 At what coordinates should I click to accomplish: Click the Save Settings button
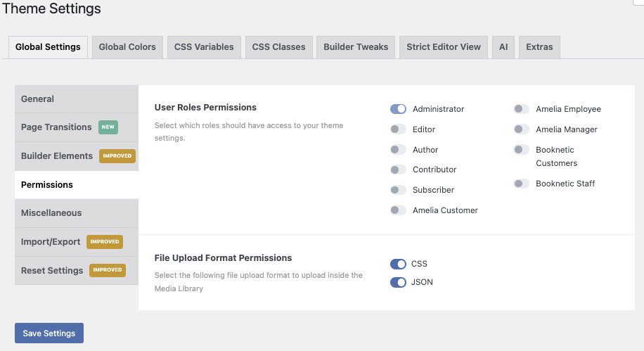click(x=49, y=333)
